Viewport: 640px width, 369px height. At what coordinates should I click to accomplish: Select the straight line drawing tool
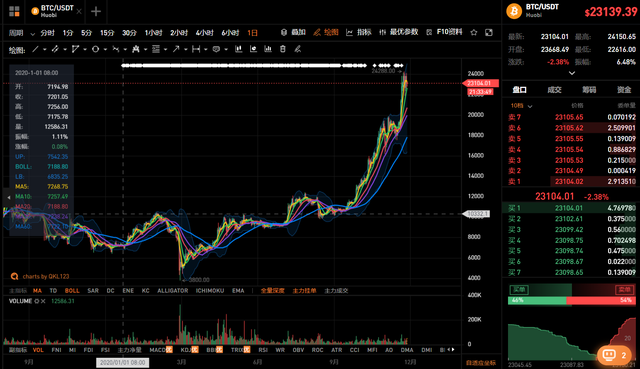click(36, 49)
